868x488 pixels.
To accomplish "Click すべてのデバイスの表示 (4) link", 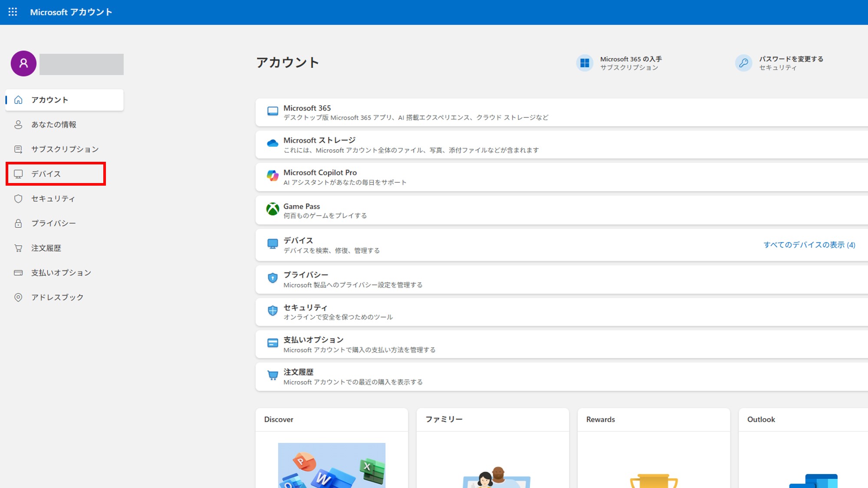I will tap(809, 245).
